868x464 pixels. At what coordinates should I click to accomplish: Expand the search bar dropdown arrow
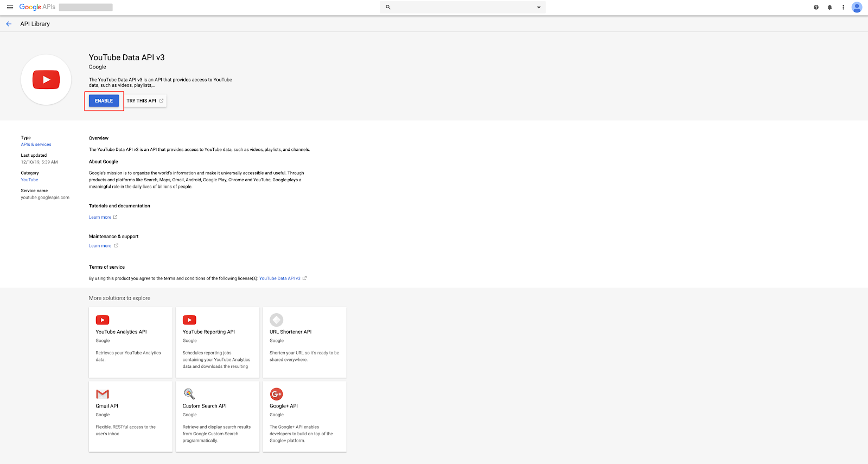coord(539,8)
